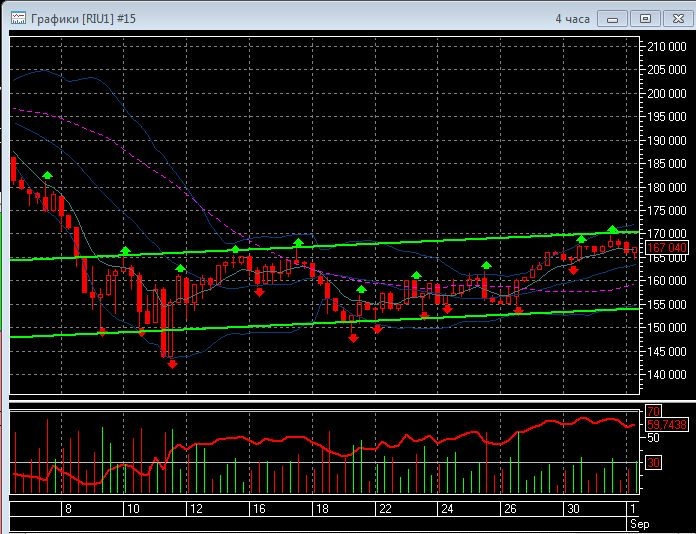
Task: Click date label 16 on time axis
Action: coord(259,509)
